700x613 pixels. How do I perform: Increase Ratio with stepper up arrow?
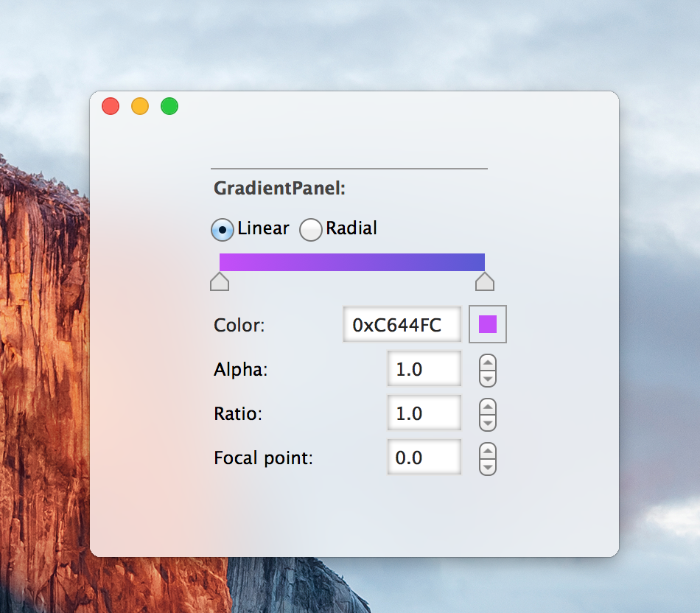click(x=488, y=406)
